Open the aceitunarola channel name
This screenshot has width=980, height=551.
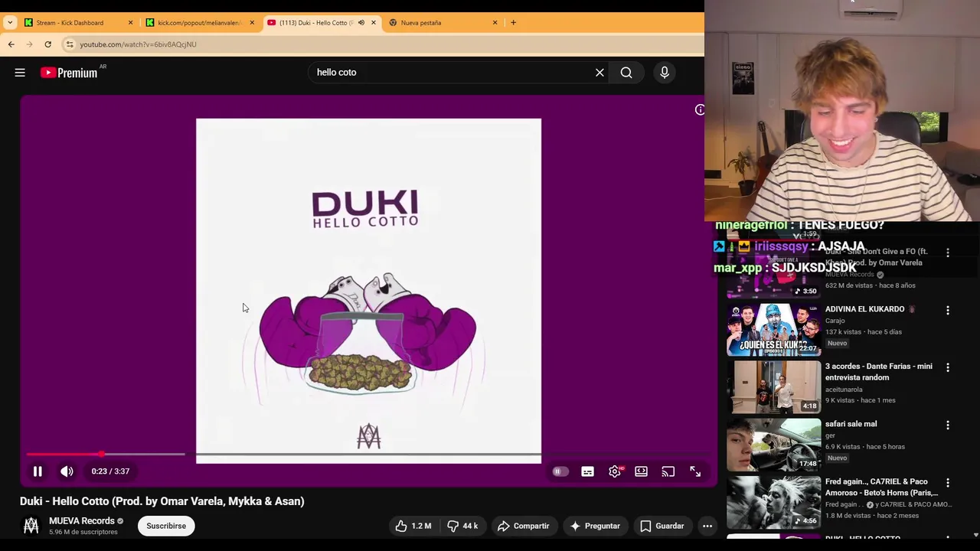pos(844,390)
